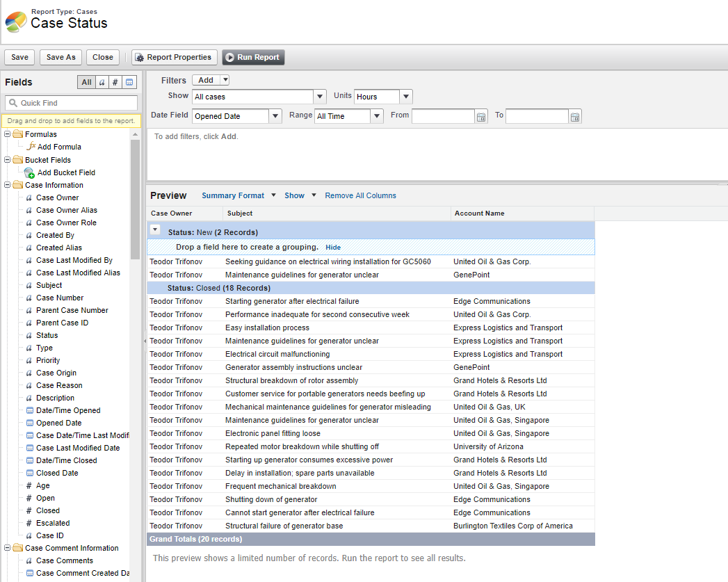Click the Run Report button
This screenshot has width=728, height=582.
point(253,57)
